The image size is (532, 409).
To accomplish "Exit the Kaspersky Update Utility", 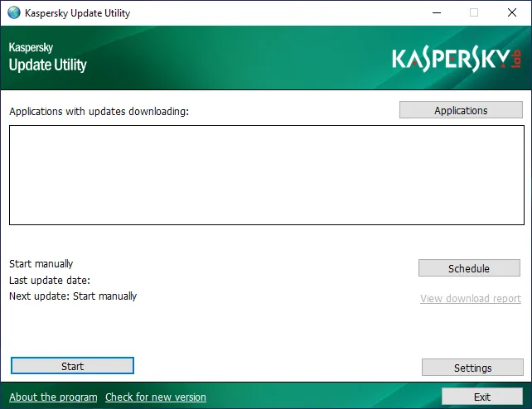I will (481, 396).
